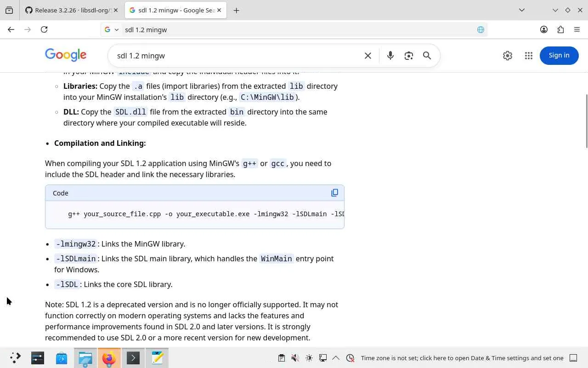
Task: Click the translate page icon in address bar
Action: tap(481, 29)
